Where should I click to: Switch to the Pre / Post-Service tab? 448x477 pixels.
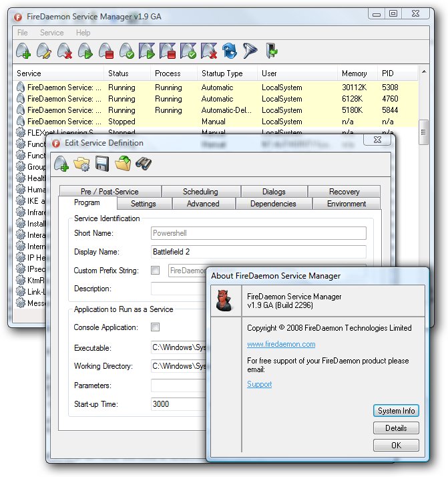110,191
